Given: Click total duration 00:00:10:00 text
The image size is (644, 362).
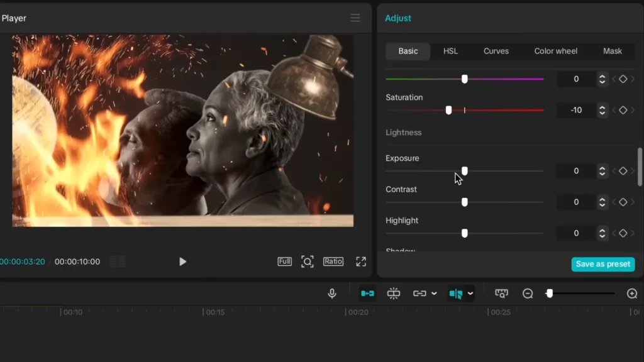Looking at the screenshot, I should tap(77, 261).
